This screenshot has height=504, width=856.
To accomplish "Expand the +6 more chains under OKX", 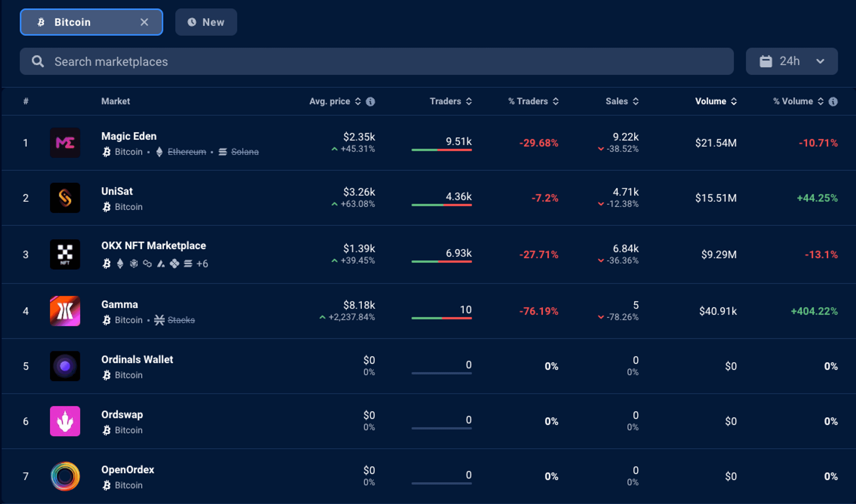I will [x=202, y=264].
